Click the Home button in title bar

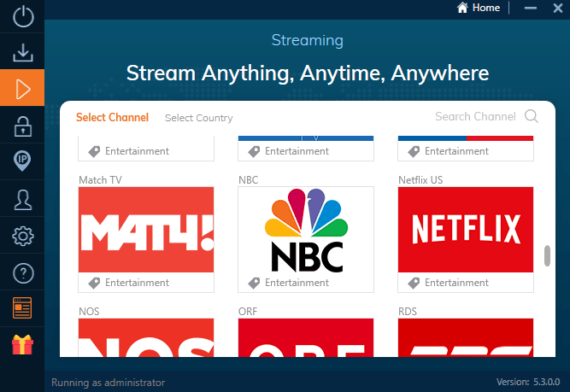[x=479, y=8]
